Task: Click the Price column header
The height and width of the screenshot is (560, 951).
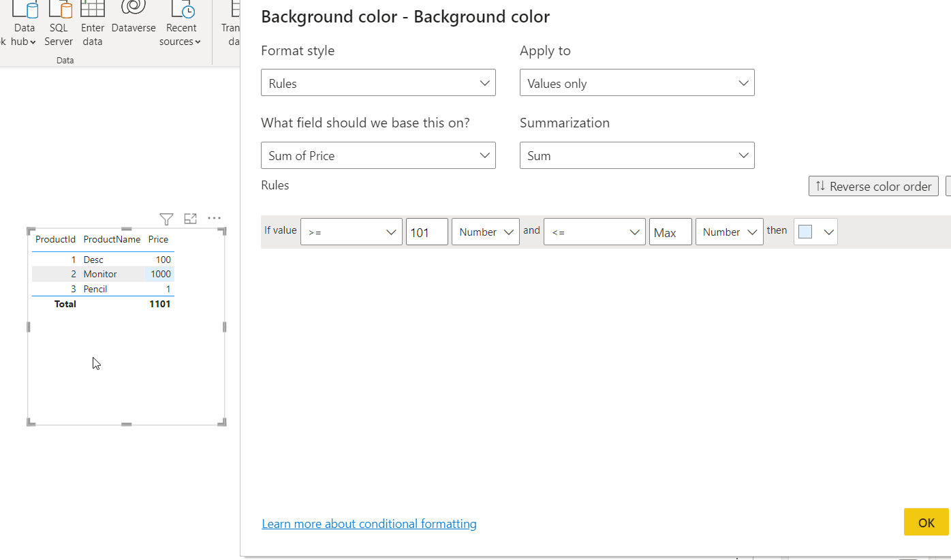Action: coord(158,239)
